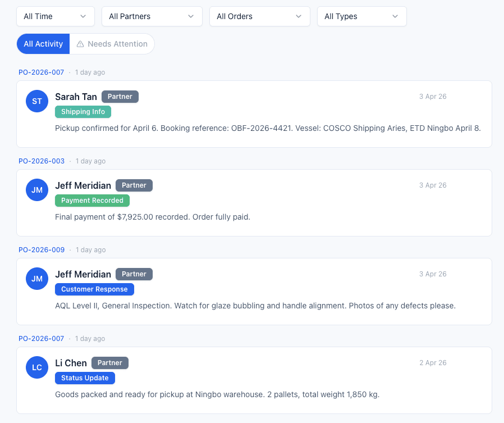Open the PO-2026-009 order link
This screenshot has height=423, width=504.
(x=41, y=249)
